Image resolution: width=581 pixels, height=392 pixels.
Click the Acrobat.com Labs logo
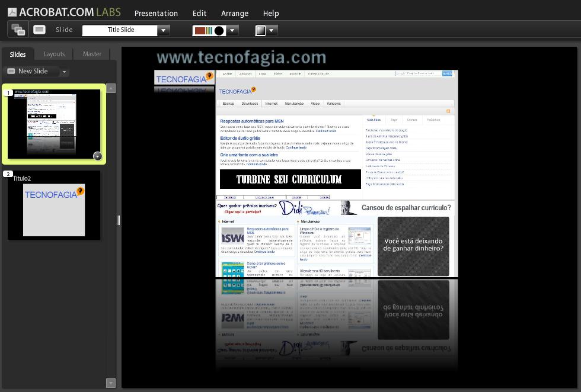click(63, 12)
